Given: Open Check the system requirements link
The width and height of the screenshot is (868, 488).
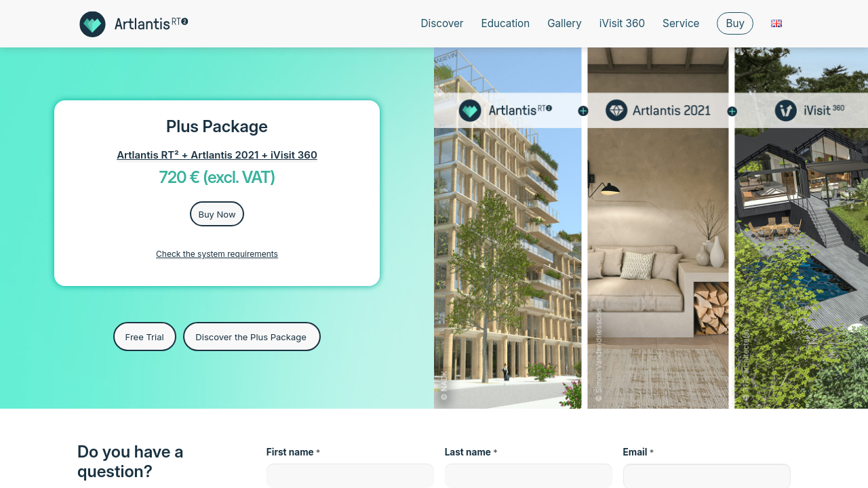Looking at the screenshot, I should (217, 254).
